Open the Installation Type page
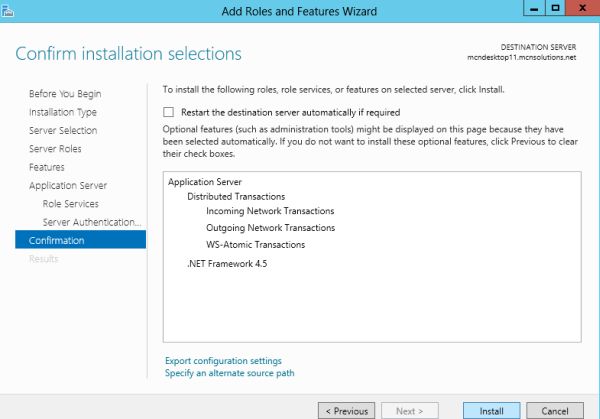 pyautogui.click(x=63, y=112)
